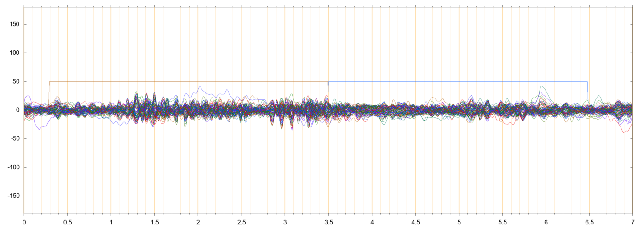Click the y-axis zero label
Screen dimensions: 644x230
click(x=19, y=110)
